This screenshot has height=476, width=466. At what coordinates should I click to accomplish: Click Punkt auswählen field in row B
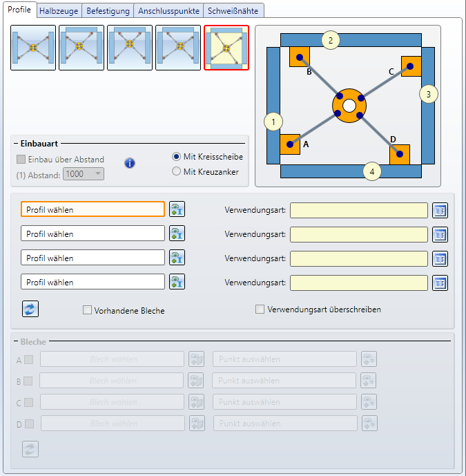(284, 381)
